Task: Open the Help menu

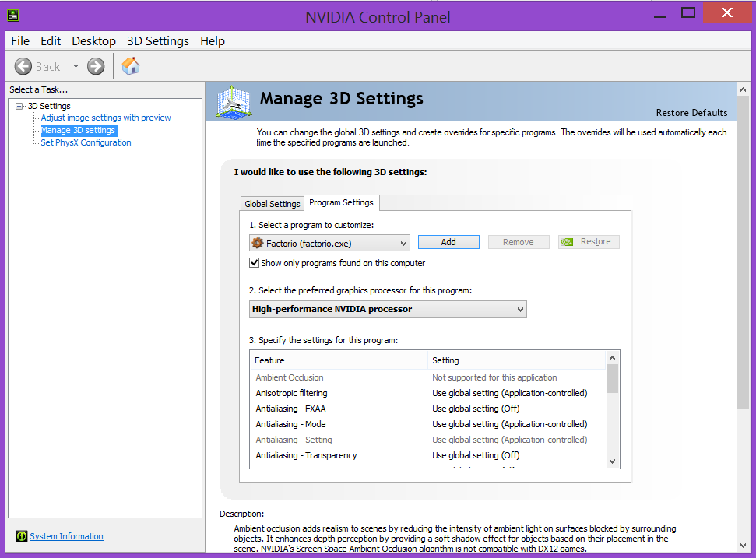Action: [213, 41]
